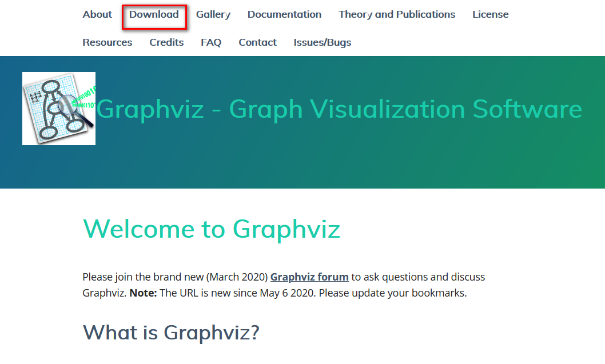Visit Theory and Publications

(x=396, y=14)
